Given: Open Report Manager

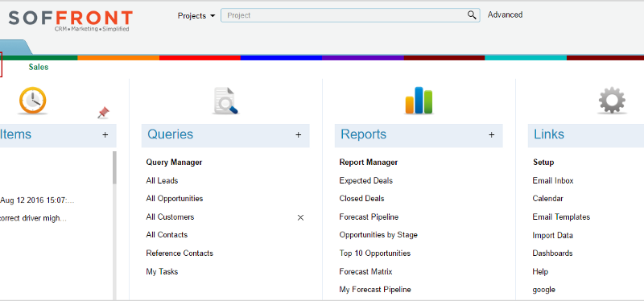Looking at the screenshot, I should pos(369,163).
